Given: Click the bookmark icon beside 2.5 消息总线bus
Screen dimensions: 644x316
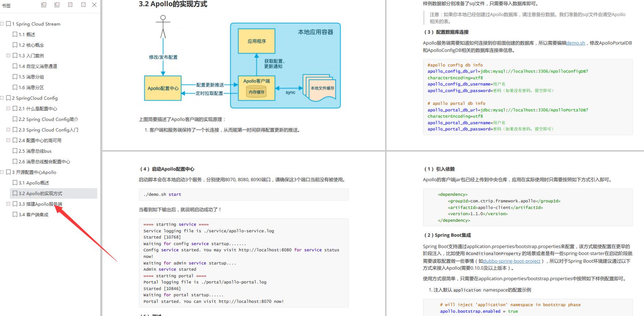Looking at the screenshot, I should 15,151.
